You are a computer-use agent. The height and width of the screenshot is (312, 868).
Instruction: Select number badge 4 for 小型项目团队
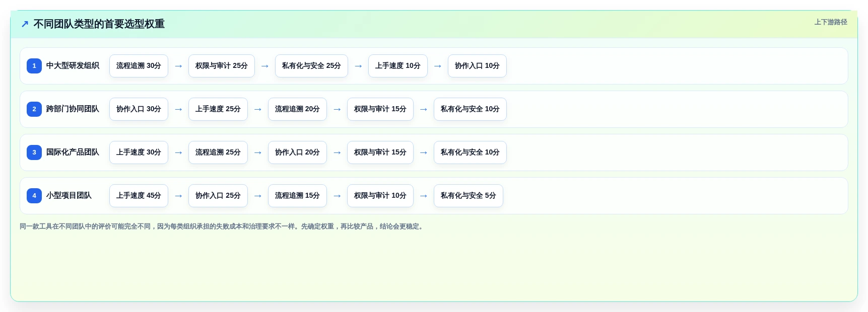click(34, 196)
